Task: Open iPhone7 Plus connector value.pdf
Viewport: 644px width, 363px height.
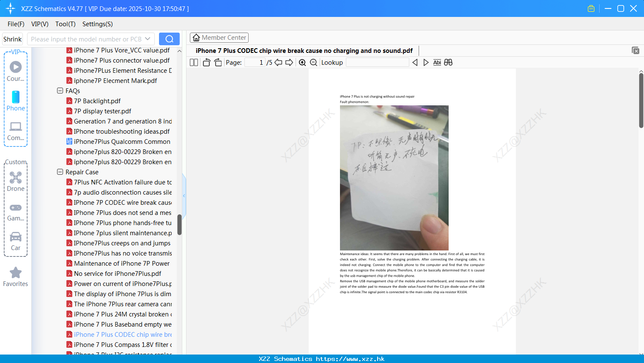Action: (122, 60)
